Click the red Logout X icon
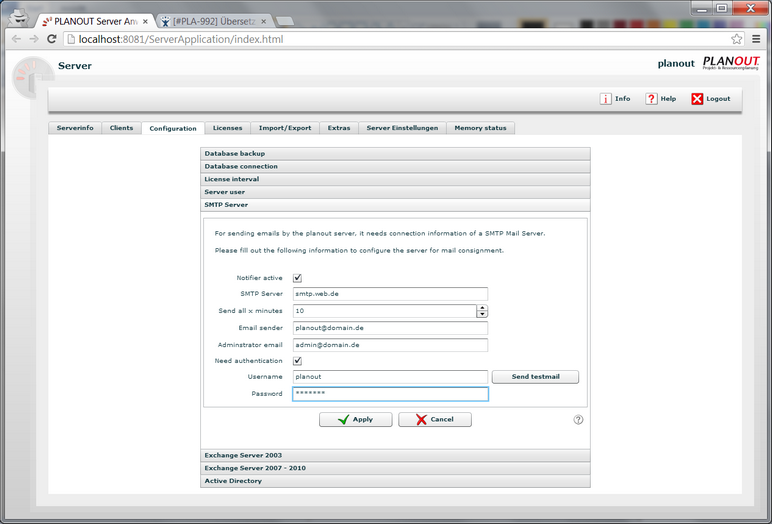 (697, 99)
